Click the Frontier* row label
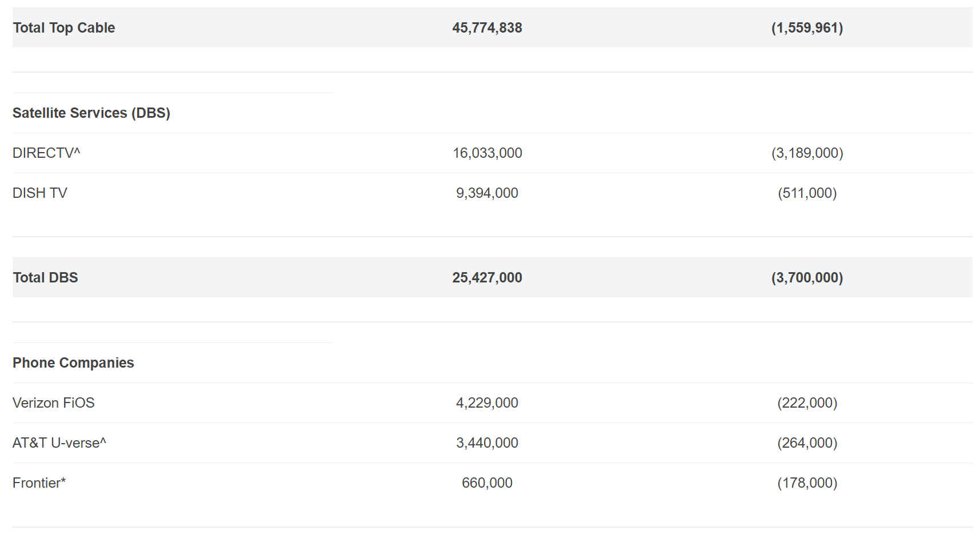This screenshot has height=534, width=980. (39, 483)
